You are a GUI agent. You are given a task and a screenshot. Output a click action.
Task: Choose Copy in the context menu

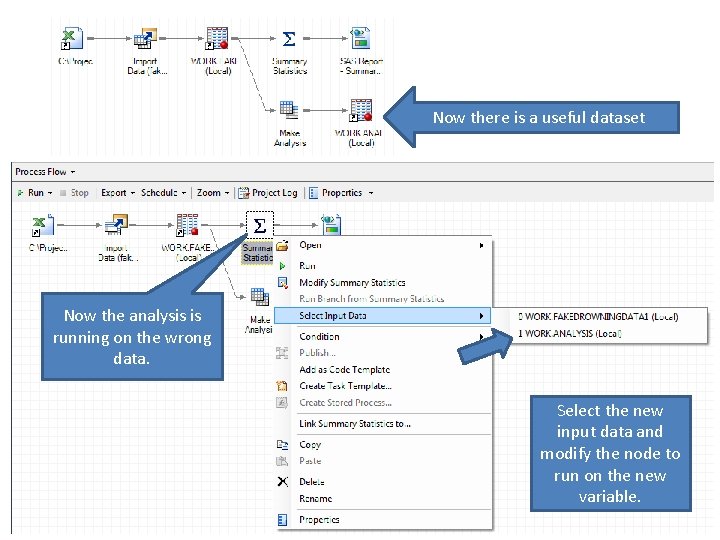310,444
